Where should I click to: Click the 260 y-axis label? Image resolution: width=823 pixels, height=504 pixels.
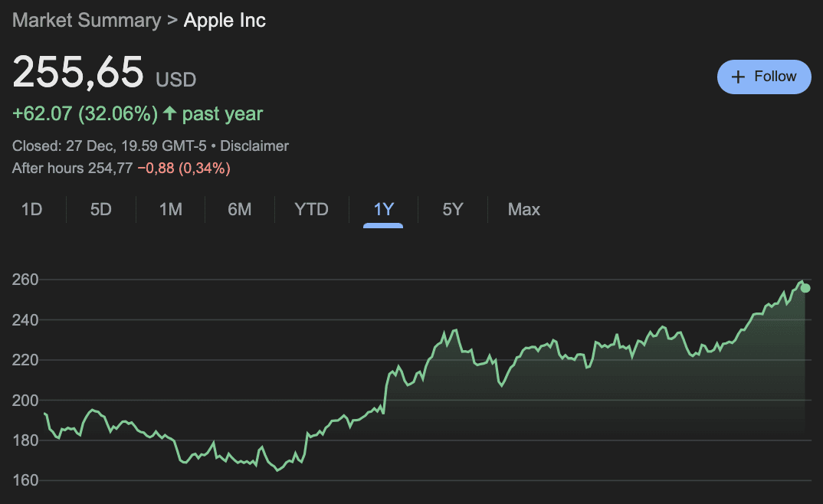pos(25,280)
